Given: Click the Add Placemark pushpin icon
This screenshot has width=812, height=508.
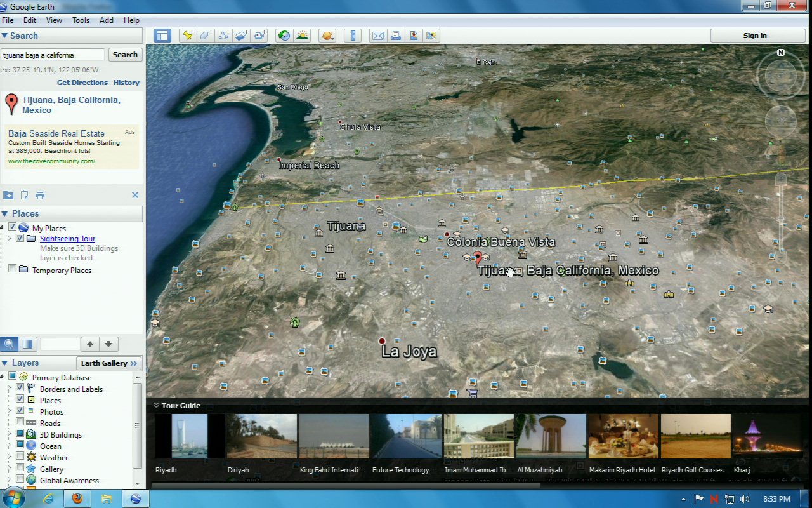Looking at the screenshot, I should [x=188, y=36].
